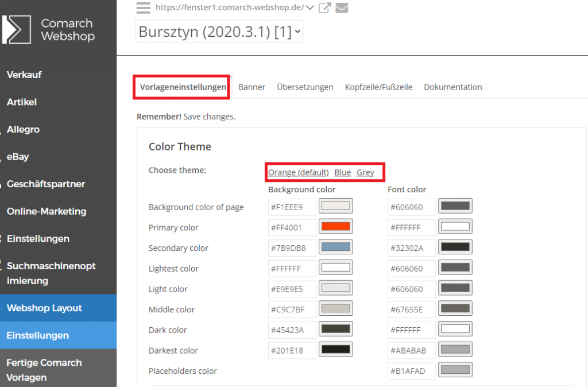
Task: Open Dark color font swatch
Action: pos(455,329)
